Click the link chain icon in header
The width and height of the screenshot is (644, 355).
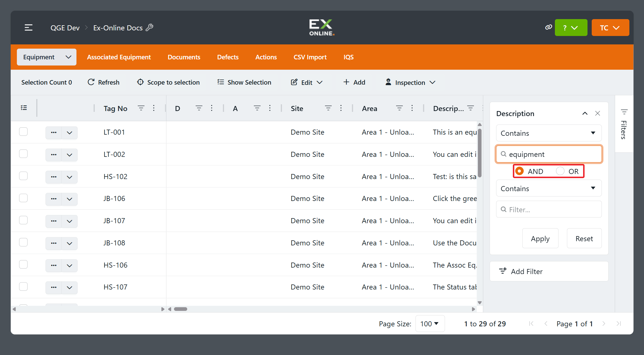coord(548,27)
